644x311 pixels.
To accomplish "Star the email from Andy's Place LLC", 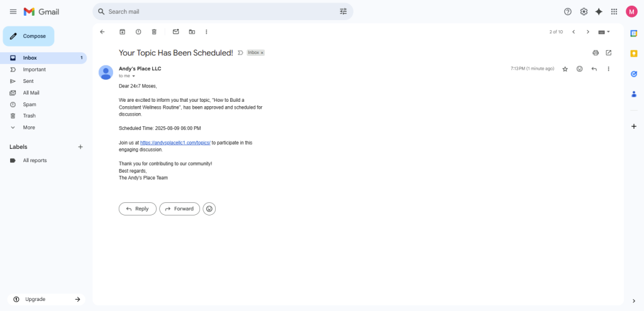I will pos(565,68).
